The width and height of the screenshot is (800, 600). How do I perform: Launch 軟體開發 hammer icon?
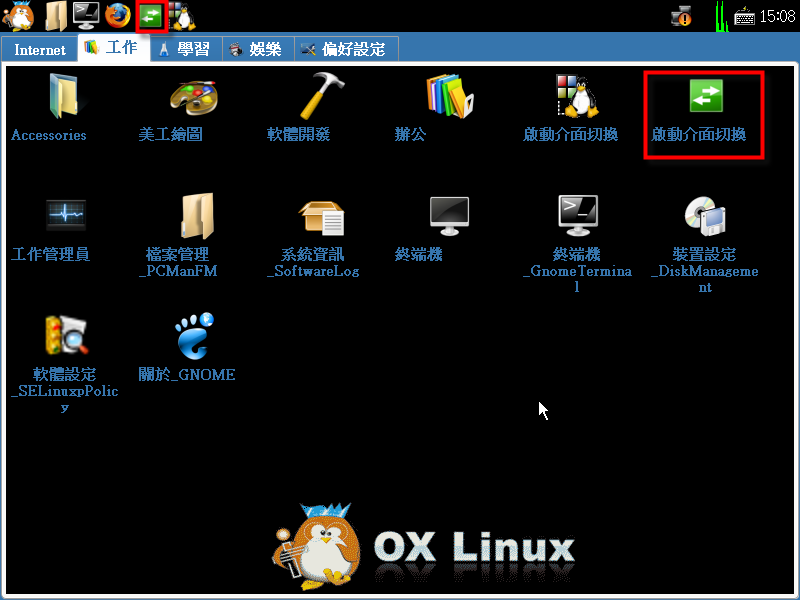tap(320, 99)
